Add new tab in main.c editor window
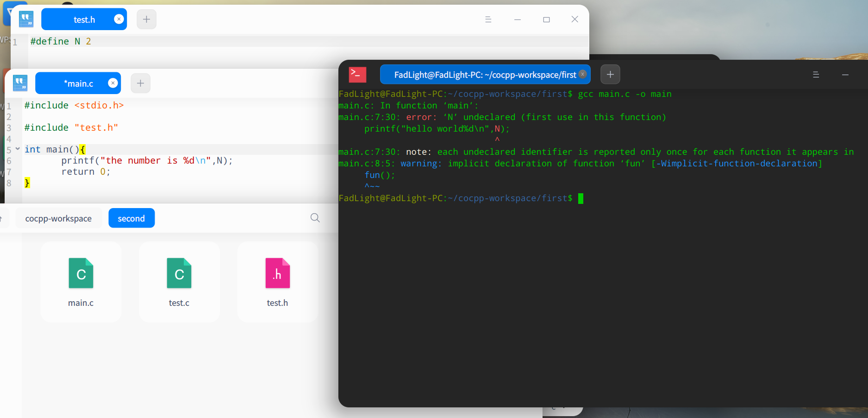Screen dimensions: 868x418 pyautogui.click(x=140, y=83)
